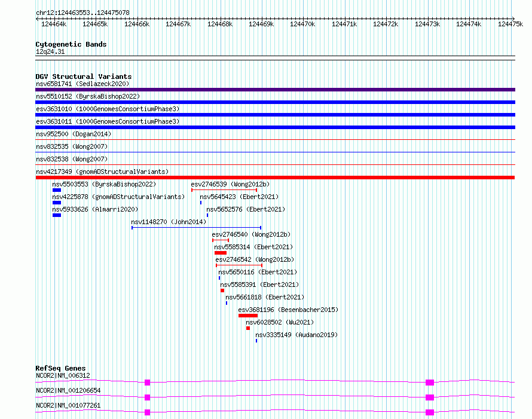Viewport: 532px width, 419px height.
Task: Open nsv1148270 (John2014) variant label
Action: click(x=169, y=222)
